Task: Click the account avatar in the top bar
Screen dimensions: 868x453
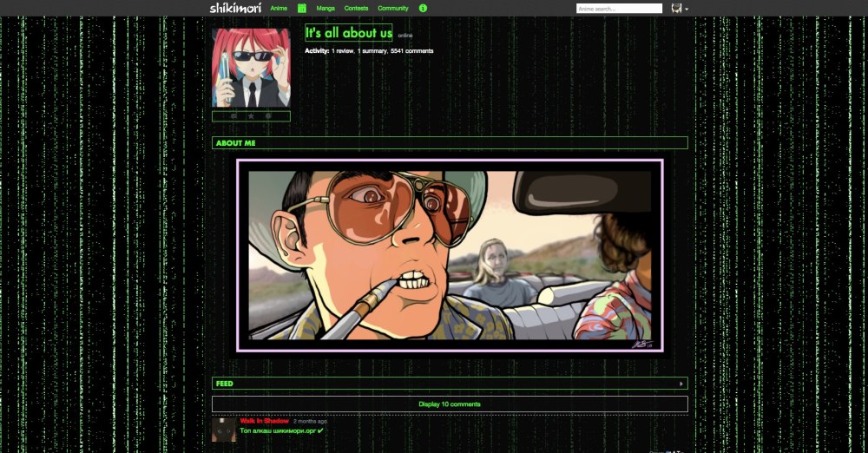Action: [x=677, y=8]
